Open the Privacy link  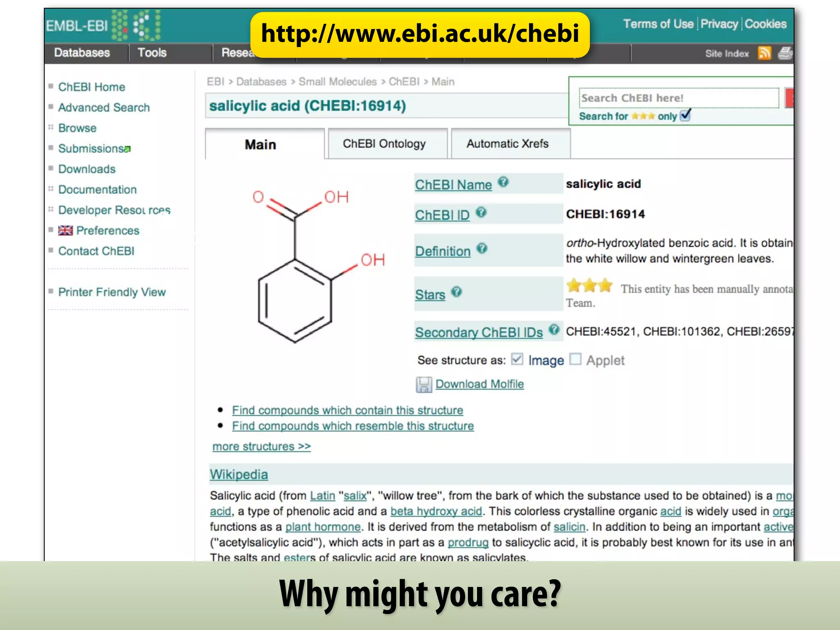[x=719, y=24]
